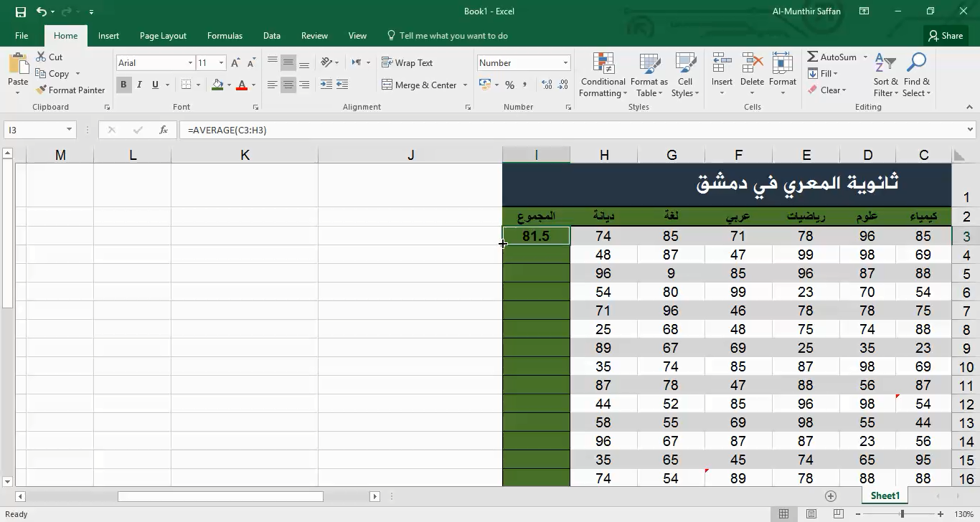Toggle Wrap Text for the cell
The width and height of the screenshot is (980, 522).
tap(407, 63)
